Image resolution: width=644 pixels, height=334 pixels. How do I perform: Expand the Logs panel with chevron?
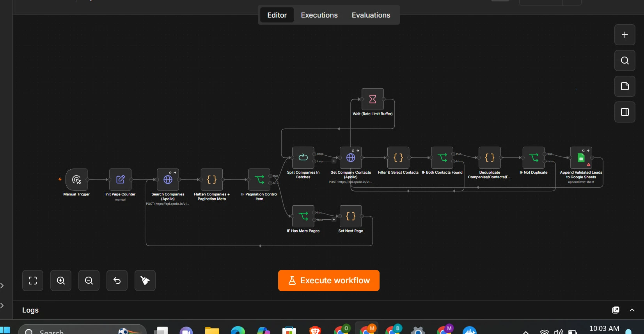(632, 310)
